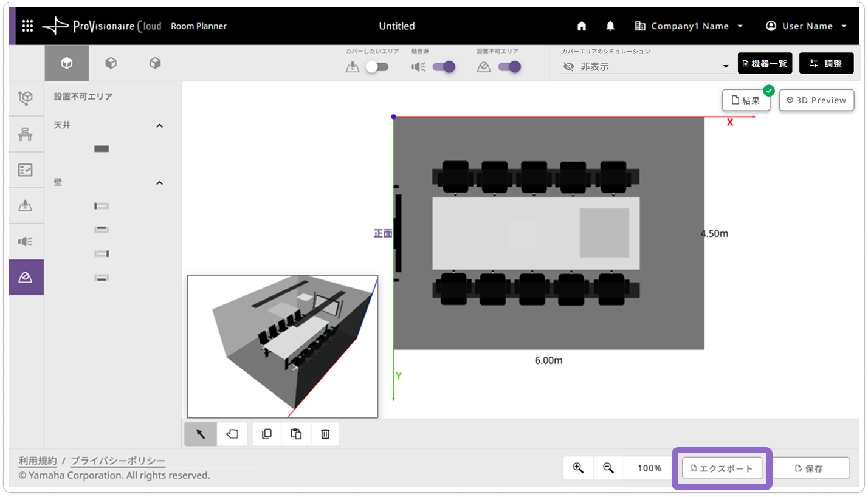Select the conference table in the floor plan
This screenshot has width=868, height=497.
point(536,233)
